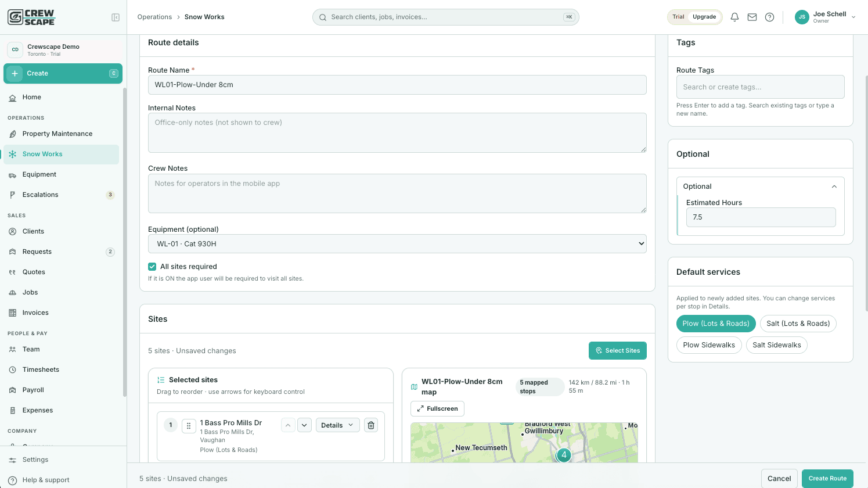The width and height of the screenshot is (868, 488).
Task: Open the map in Fullscreen
Action: 437,409
